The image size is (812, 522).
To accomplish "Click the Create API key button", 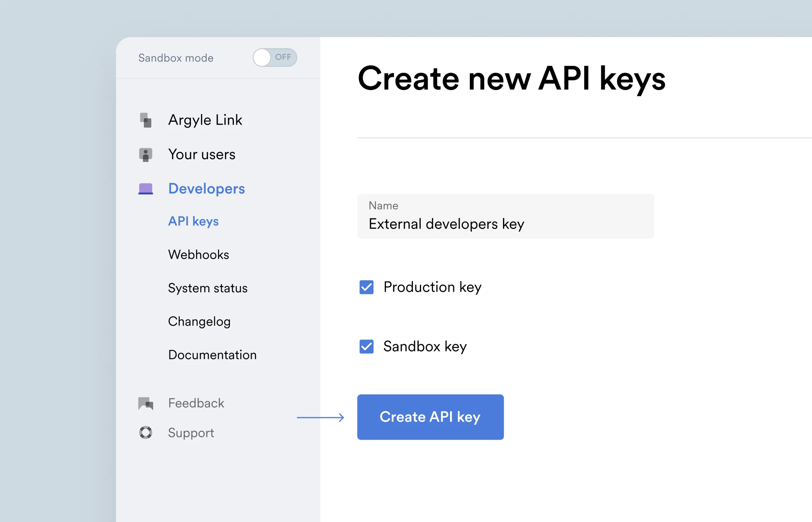I will click(430, 417).
